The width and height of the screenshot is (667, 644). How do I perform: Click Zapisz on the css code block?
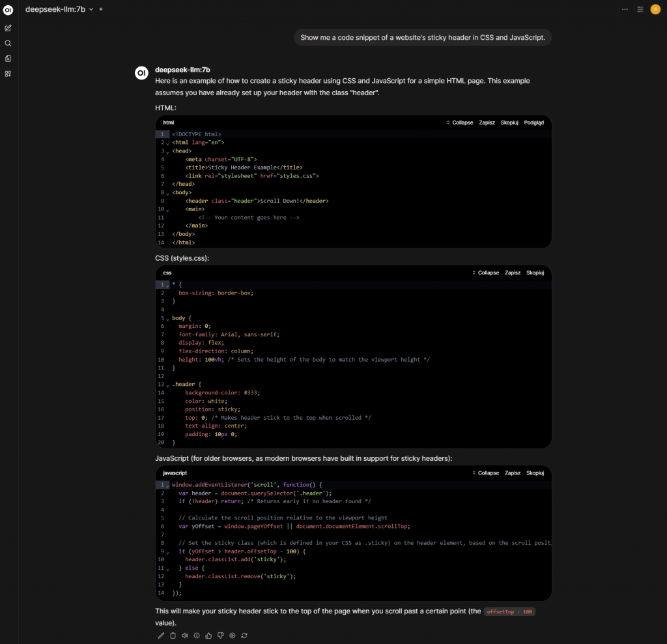[x=513, y=272]
